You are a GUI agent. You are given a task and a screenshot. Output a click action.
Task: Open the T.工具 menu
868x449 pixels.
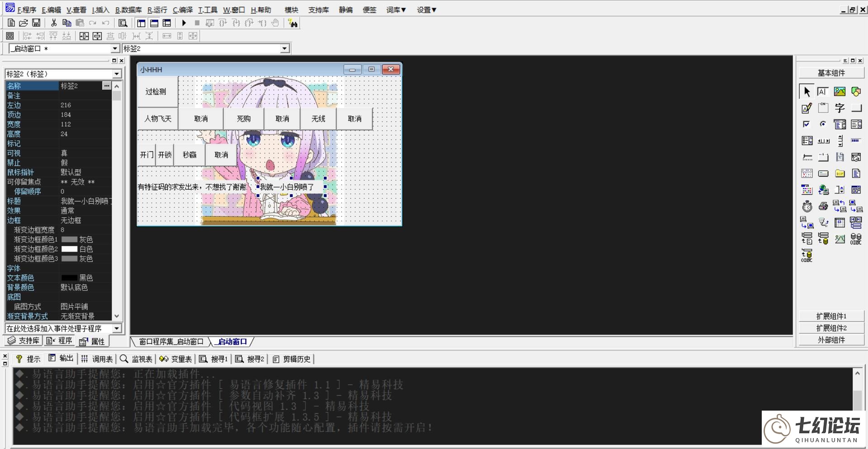coord(208,10)
